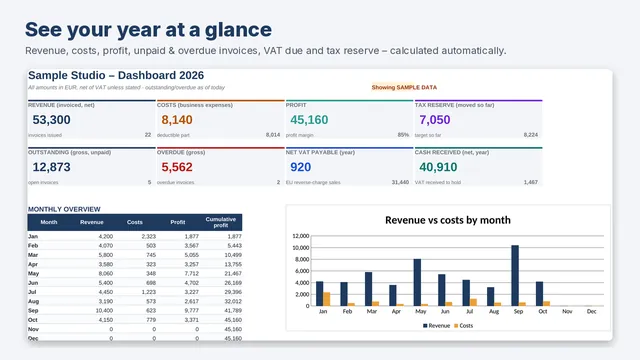Click the EU reverse-charge sales value 31,440
640x360 pixels.
coord(400,182)
